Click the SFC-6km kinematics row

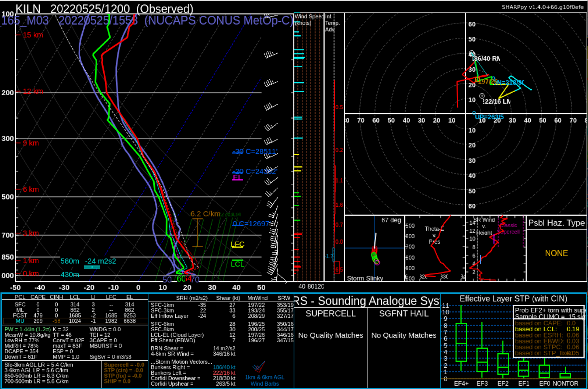[x=222, y=324]
